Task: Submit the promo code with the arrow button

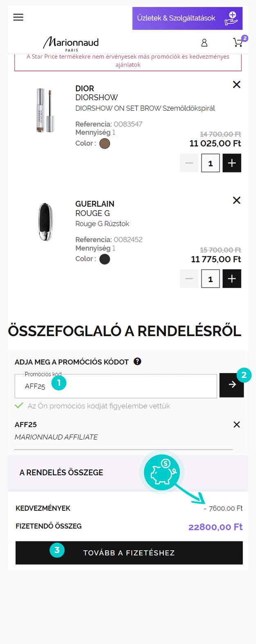Action: (x=231, y=385)
